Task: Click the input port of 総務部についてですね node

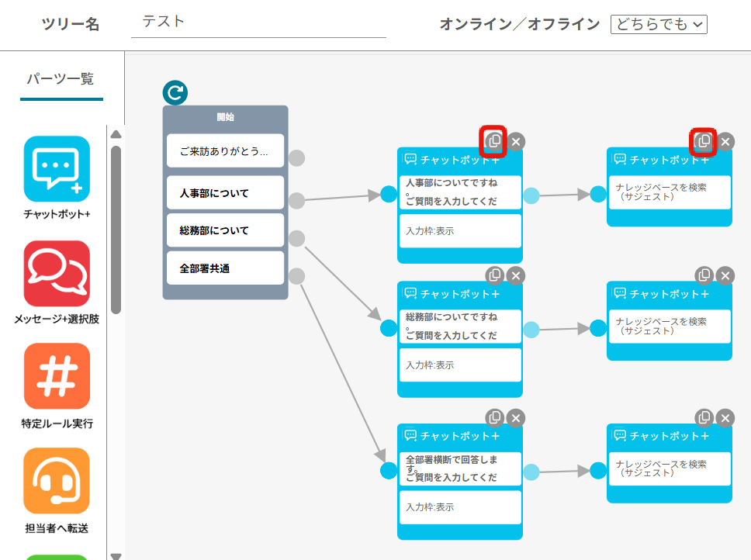Action: 389,328
